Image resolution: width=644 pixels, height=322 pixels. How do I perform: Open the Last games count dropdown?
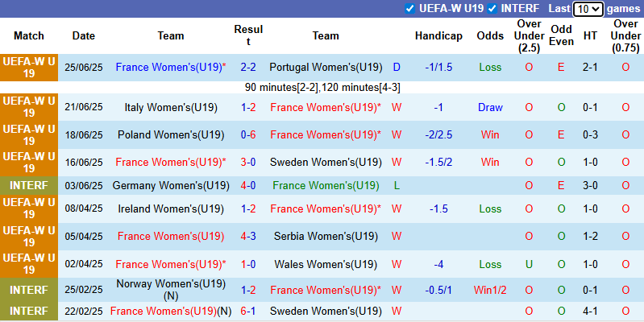tap(588, 9)
